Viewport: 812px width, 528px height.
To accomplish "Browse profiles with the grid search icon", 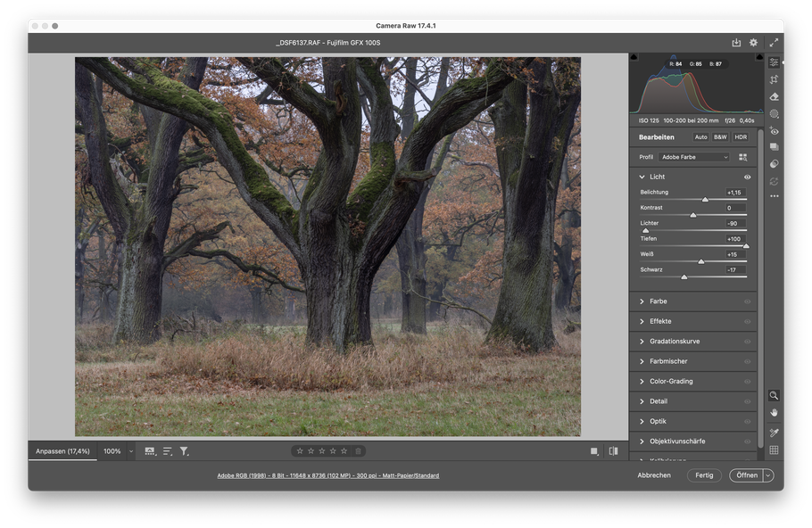I will tap(742, 157).
